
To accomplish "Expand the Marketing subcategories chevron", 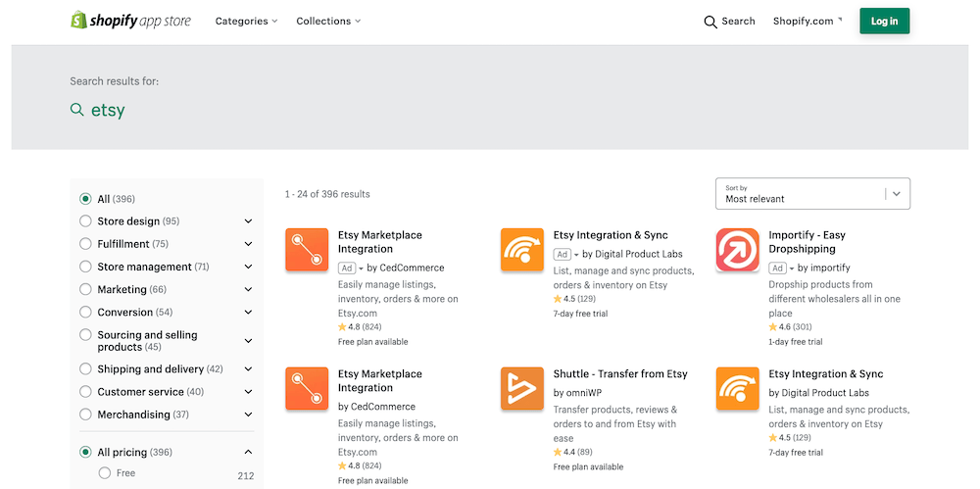I will tap(248, 289).
